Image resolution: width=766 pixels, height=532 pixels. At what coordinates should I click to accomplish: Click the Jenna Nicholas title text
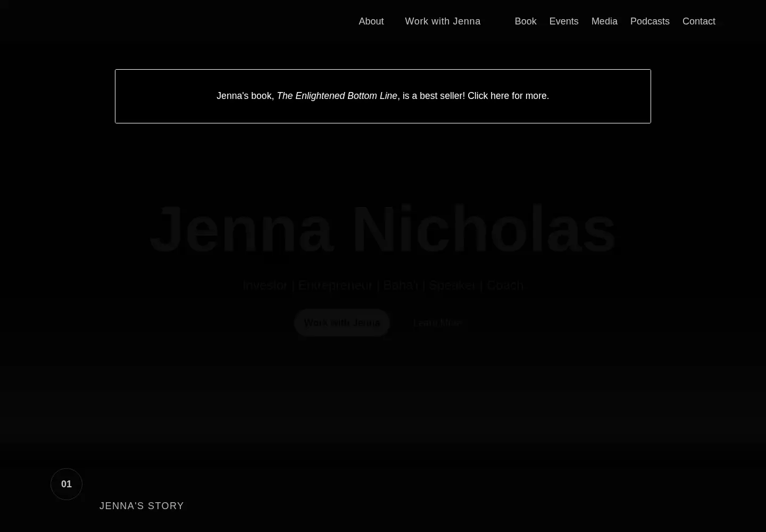383,229
